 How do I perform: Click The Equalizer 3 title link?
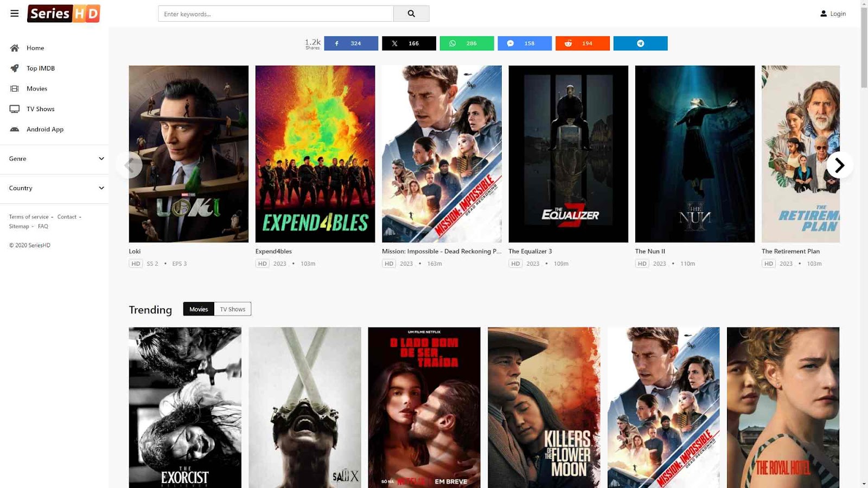pyautogui.click(x=530, y=251)
